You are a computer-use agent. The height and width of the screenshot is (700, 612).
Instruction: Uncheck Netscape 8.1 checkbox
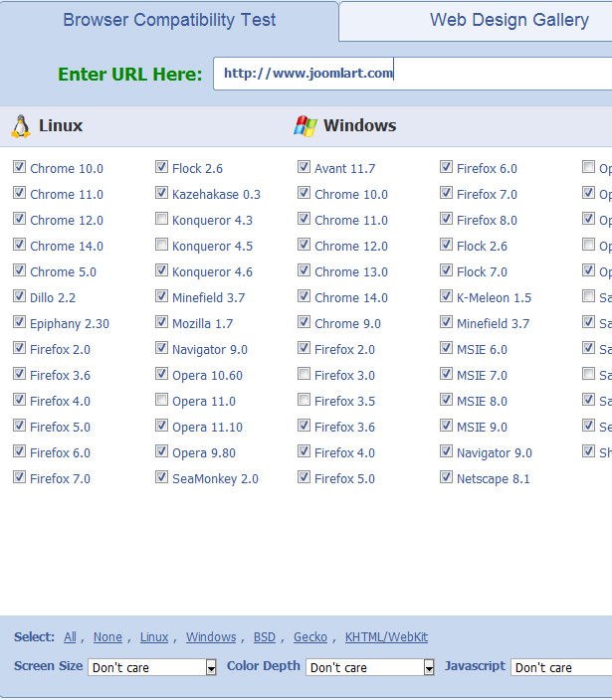tap(446, 477)
